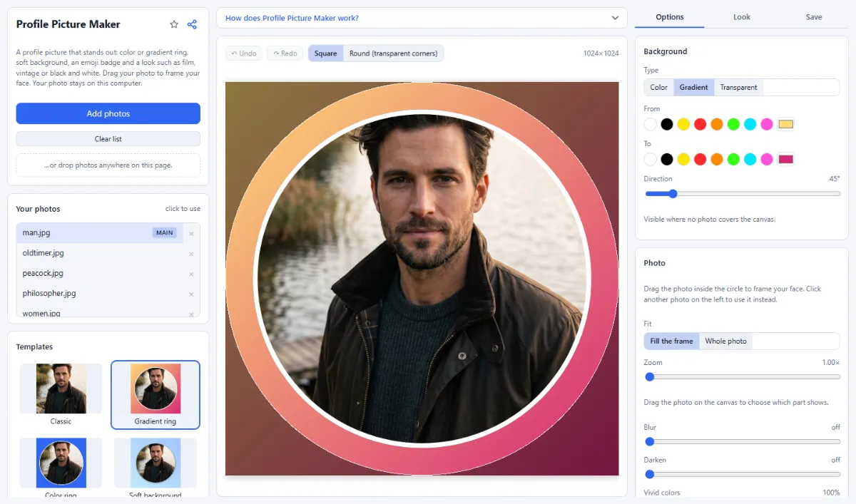Image resolution: width=856 pixels, height=504 pixels.
Task: Open the custom From color picker box
Action: point(785,124)
